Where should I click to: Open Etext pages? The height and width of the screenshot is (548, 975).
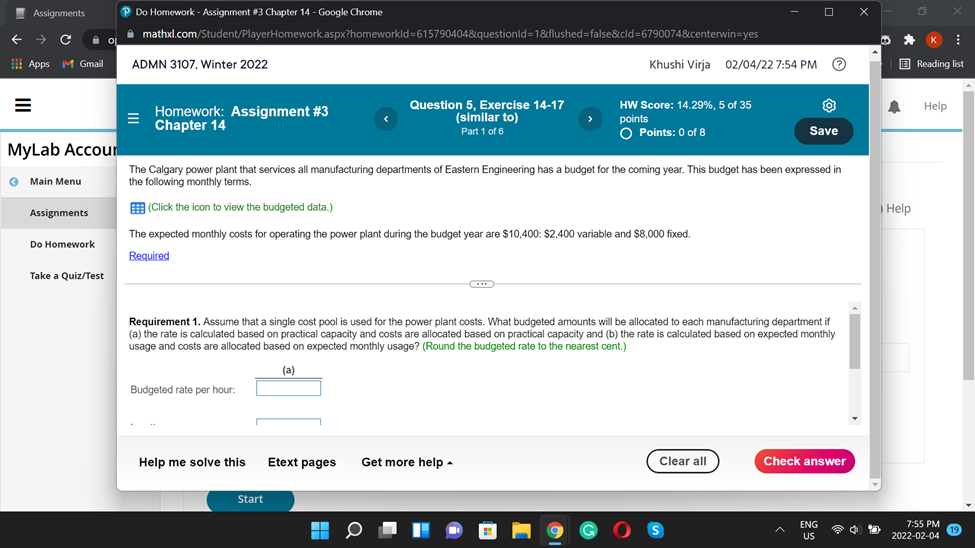(x=302, y=462)
